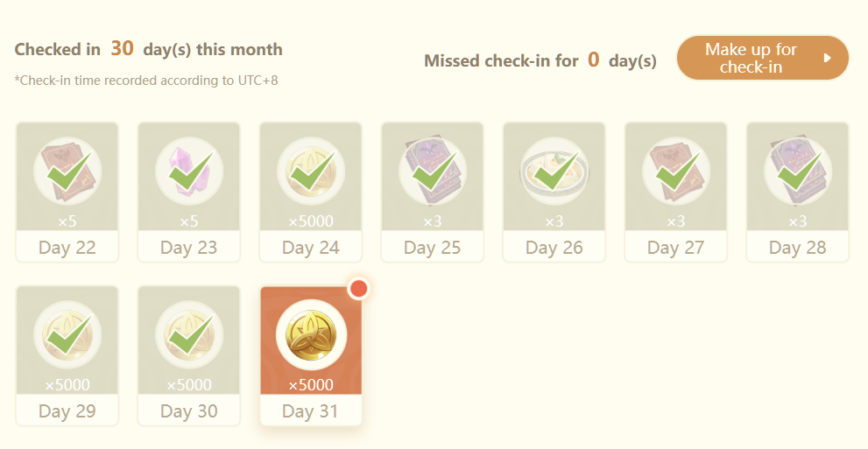Click the Day 24 coin reward icon
The width and height of the screenshot is (868, 449).
point(311,172)
